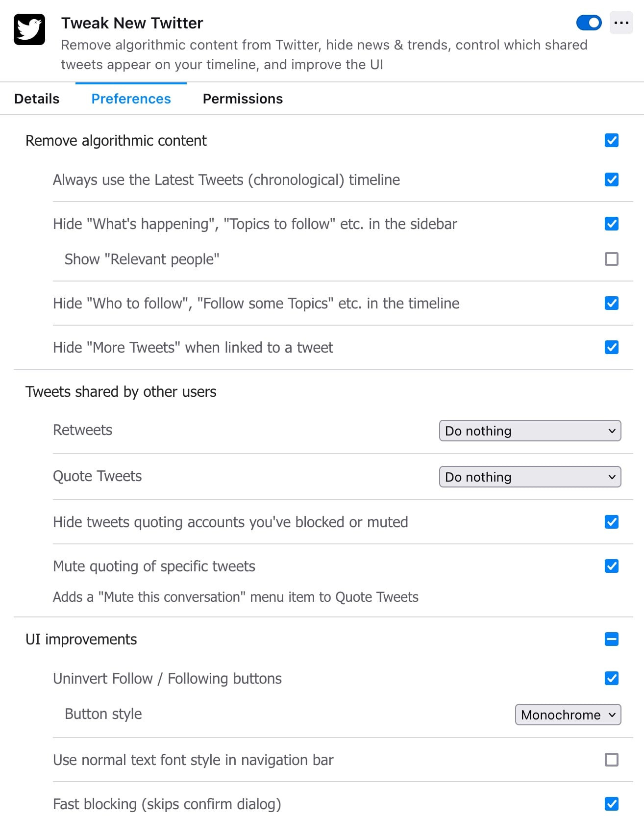Toggle Fast blocking checkbox

[x=611, y=804]
